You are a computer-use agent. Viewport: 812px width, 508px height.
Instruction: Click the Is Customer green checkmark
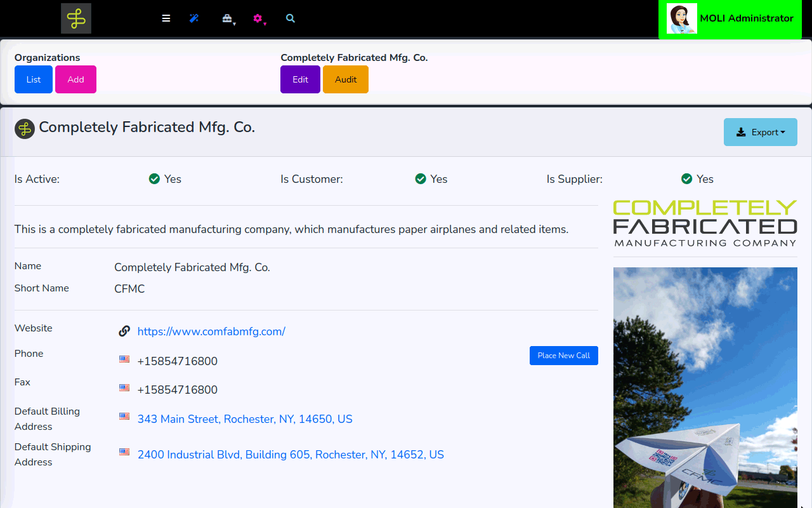point(421,179)
